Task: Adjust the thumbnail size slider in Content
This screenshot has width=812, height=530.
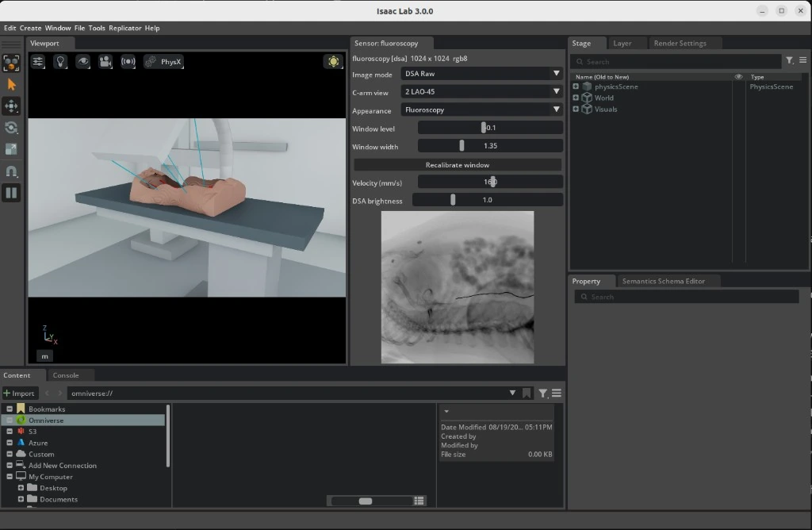Action: pyautogui.click(x=371, y=501)
